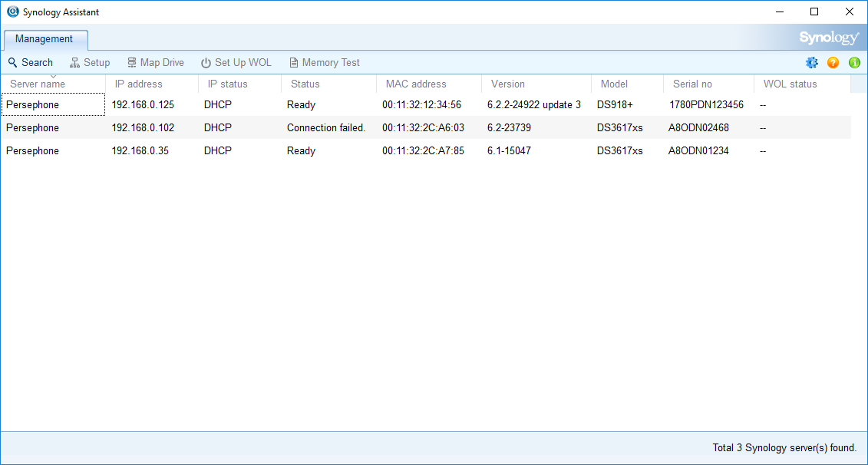The height and width of the screenshot is (465, 868).
Task: Click version 6.2.2-24922 update 3
Action: [x=534, y=104]
